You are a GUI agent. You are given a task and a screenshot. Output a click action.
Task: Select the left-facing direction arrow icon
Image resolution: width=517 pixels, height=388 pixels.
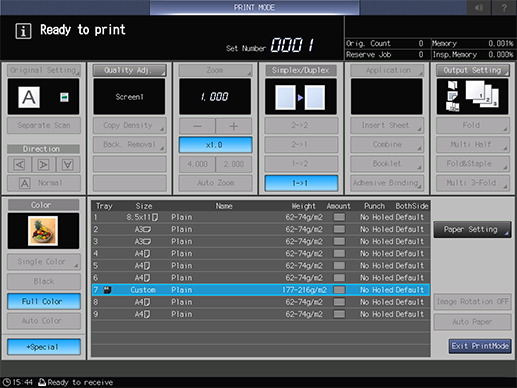pyautogui.click(x=20, y=164)
